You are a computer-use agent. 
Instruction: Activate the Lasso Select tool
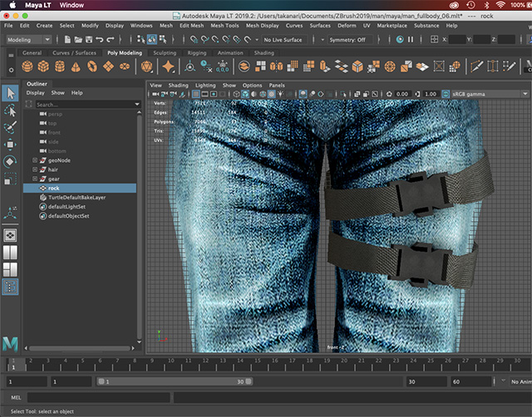click(10, 110)
